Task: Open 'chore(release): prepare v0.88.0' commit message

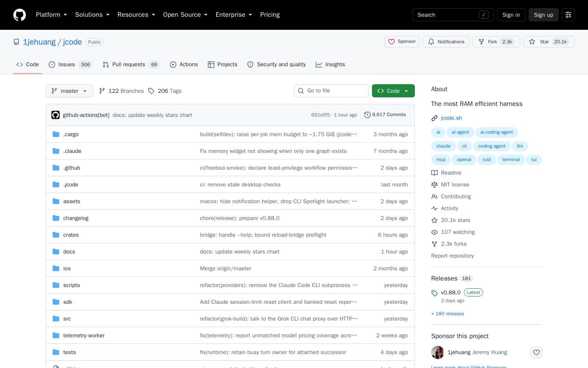Action: click(x=240, y=218)
